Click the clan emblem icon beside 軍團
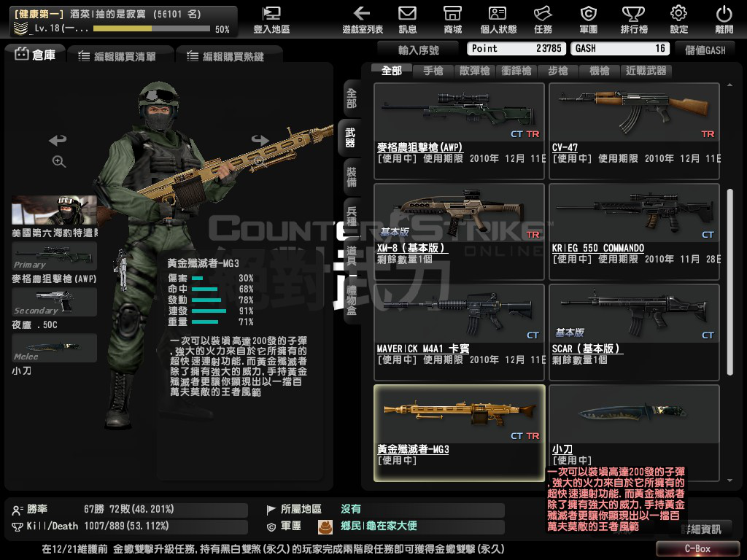The height and width of the screenshot is (560, 747). (325, 526)
